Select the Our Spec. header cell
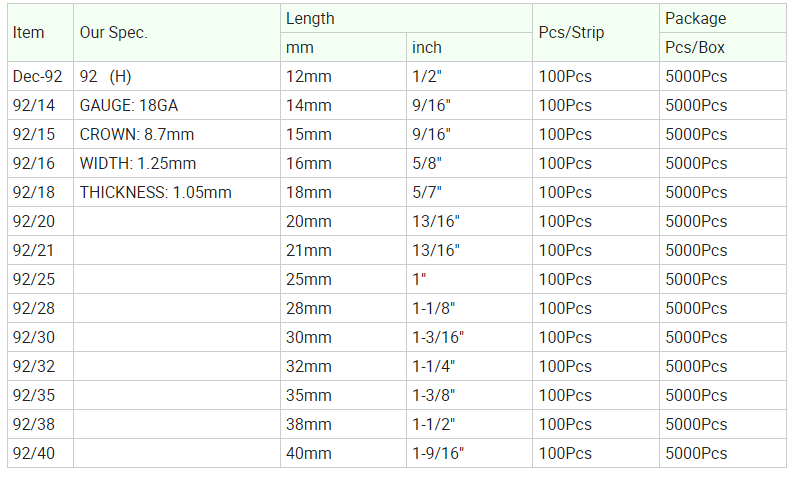 (x=177, y=33)
